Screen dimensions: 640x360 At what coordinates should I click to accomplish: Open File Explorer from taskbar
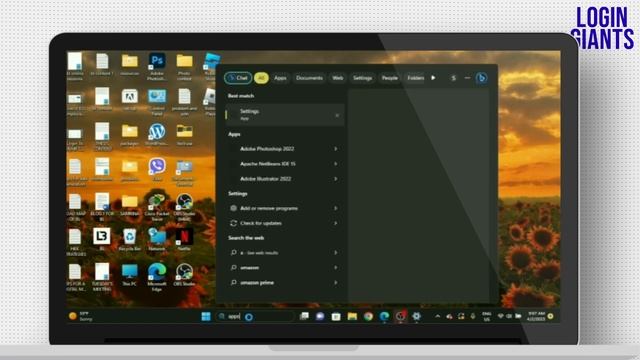[352, 316]
